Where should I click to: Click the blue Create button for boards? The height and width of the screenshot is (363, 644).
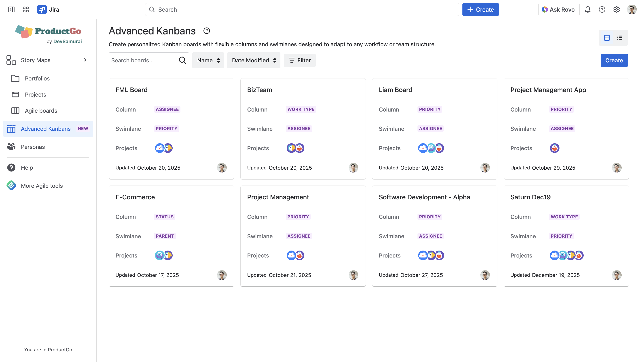coord(614,60)
